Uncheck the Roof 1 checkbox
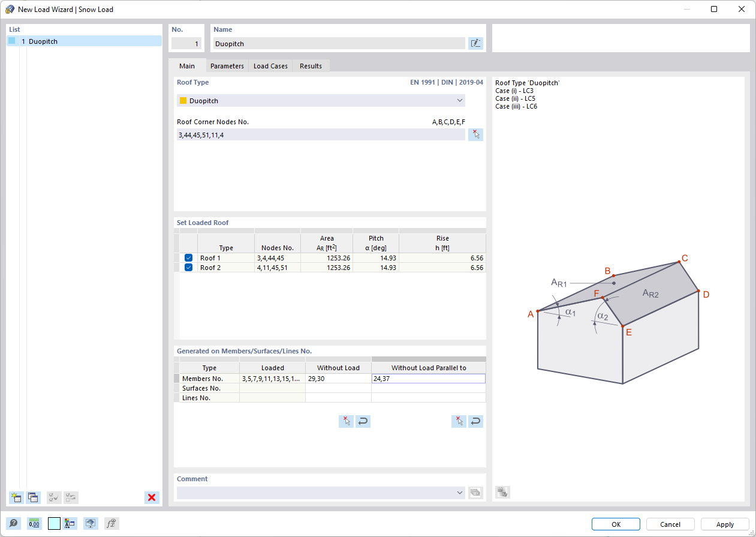Image resolution: width=756 pixels, height=537 pixels. coord(188,258)
